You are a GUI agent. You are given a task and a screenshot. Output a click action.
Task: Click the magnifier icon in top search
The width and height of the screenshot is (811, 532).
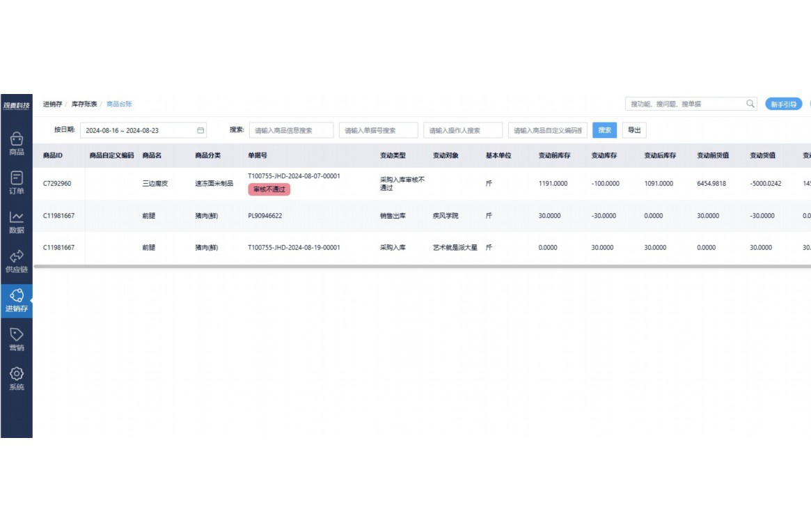click(750, 104)
